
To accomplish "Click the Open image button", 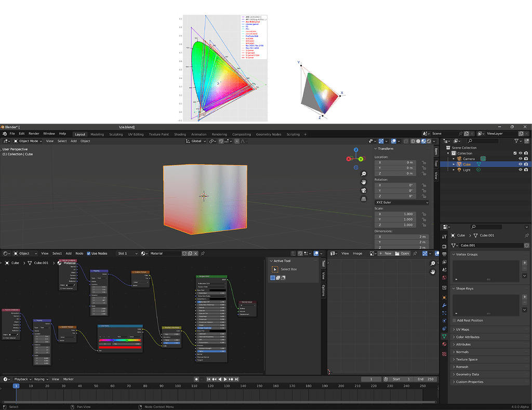I will tap(402, 254).
